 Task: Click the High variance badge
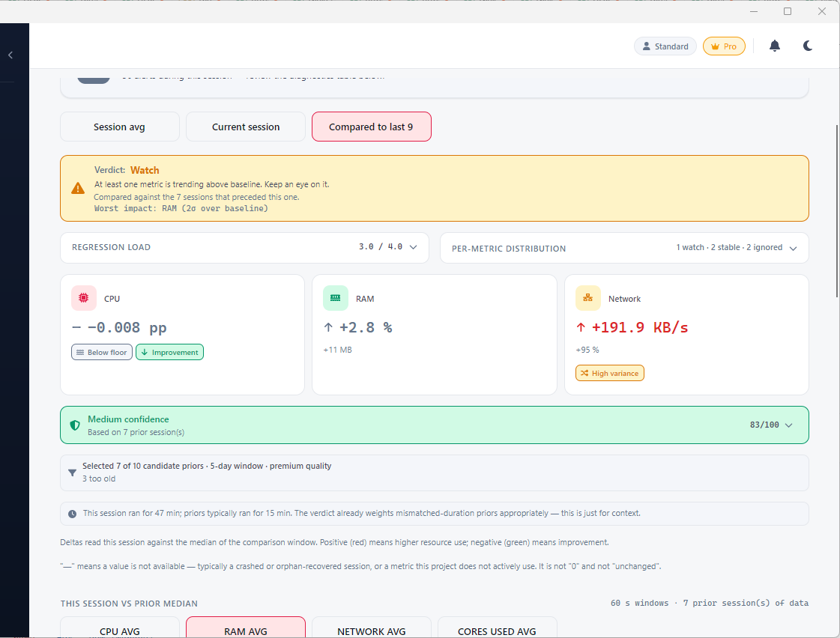(610, 373)
